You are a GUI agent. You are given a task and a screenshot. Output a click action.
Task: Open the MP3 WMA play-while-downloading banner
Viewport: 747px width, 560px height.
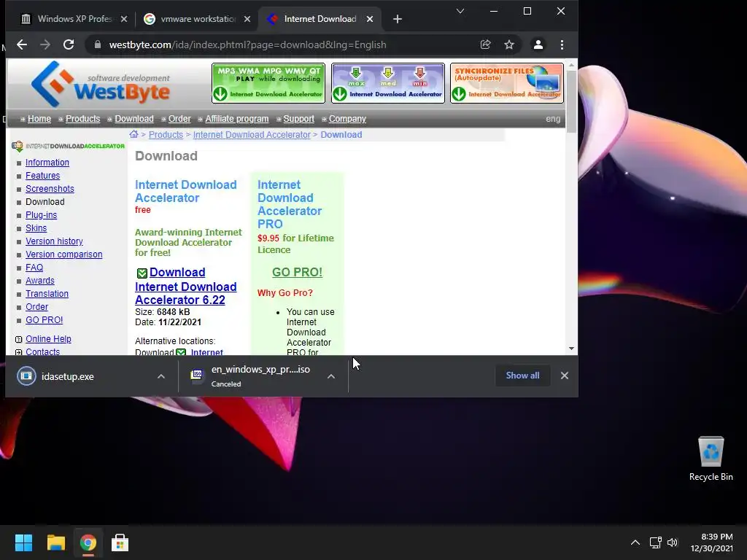[268, 83]
